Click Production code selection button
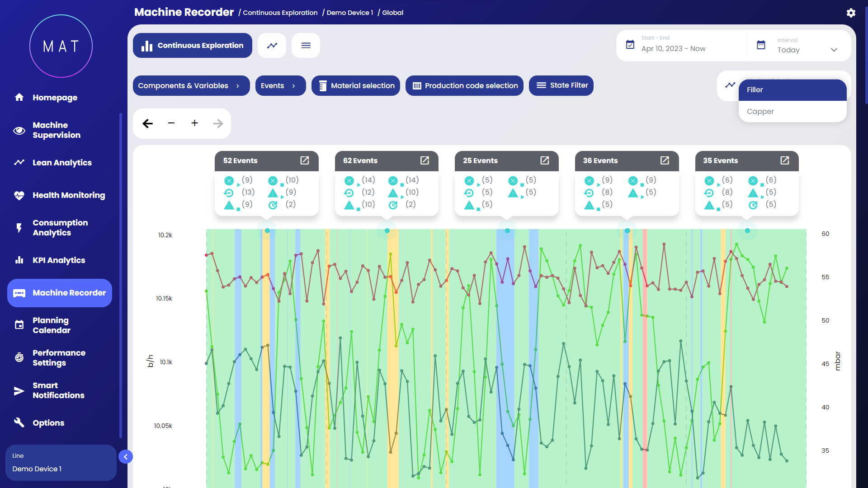Viewport: 868px width, 488px height. [464, 85]
